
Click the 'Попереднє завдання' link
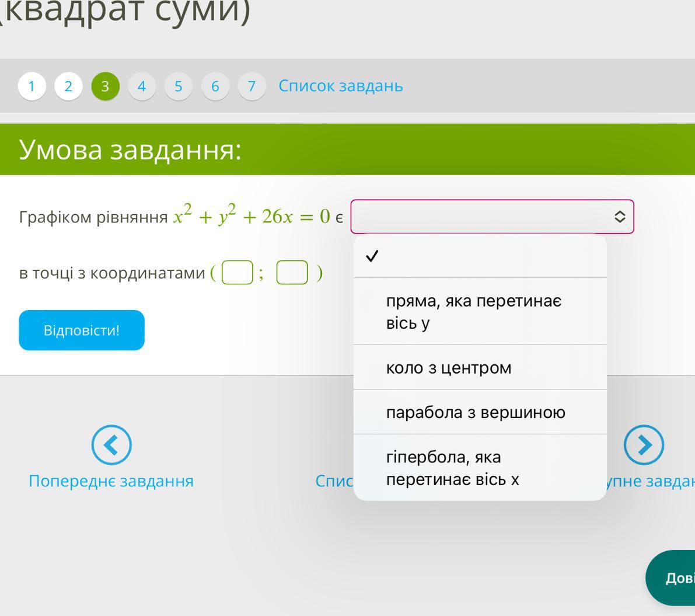pyautogui.click(x=111, y=481)
